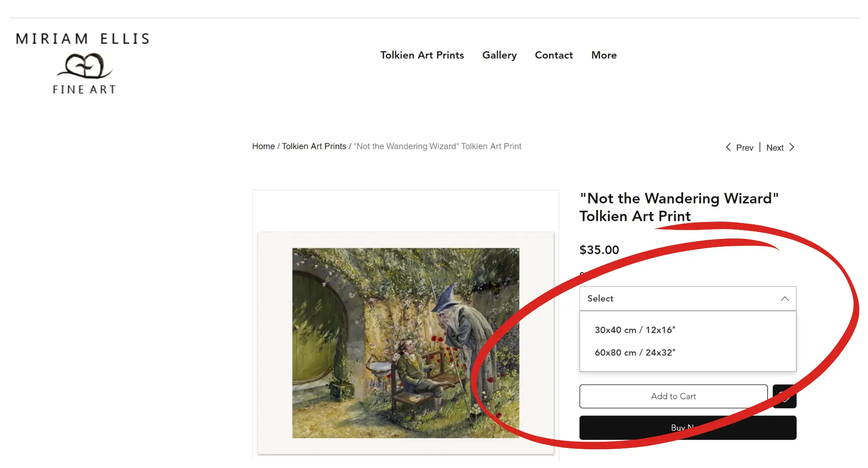Go to the previous product via Prev
The height and width of the screenshot is (468, 868).
coord(744,148)
